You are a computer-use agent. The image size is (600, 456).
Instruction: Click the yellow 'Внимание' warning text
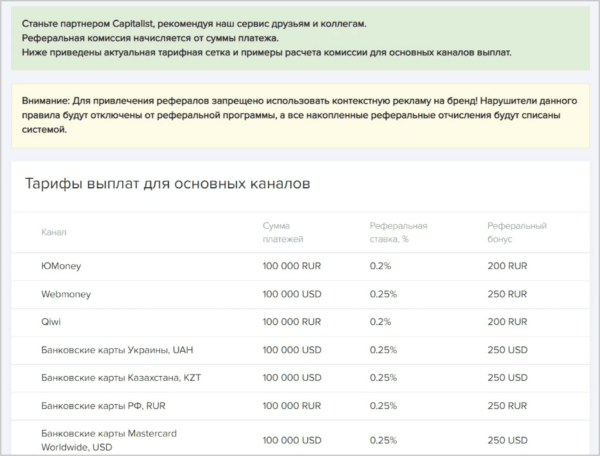click(x=300, y=116)
